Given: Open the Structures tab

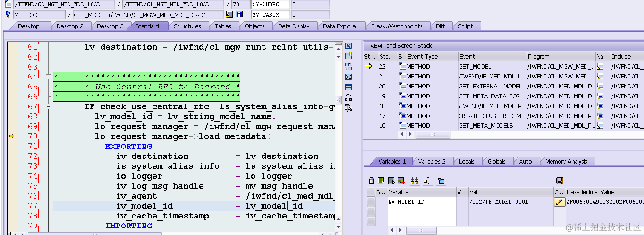Looking at the screenshot, I should point(187,26).
